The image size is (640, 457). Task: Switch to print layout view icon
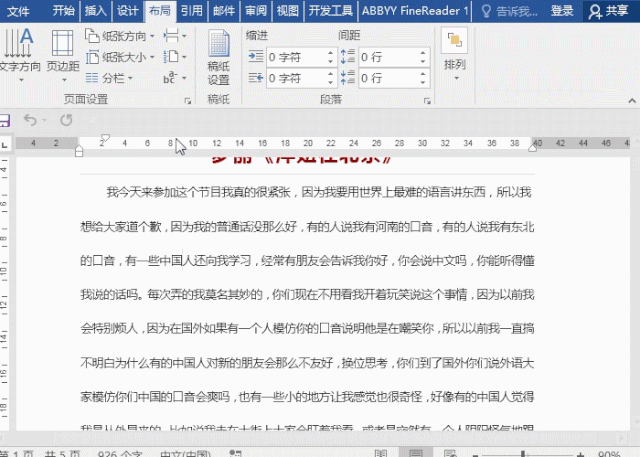(416, 453)
